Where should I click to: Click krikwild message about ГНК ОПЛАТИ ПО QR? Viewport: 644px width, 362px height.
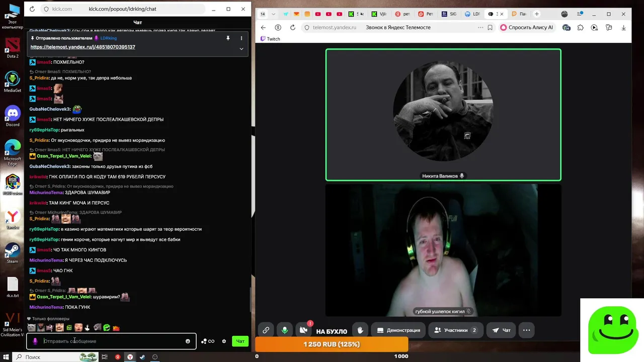(98, 177)
